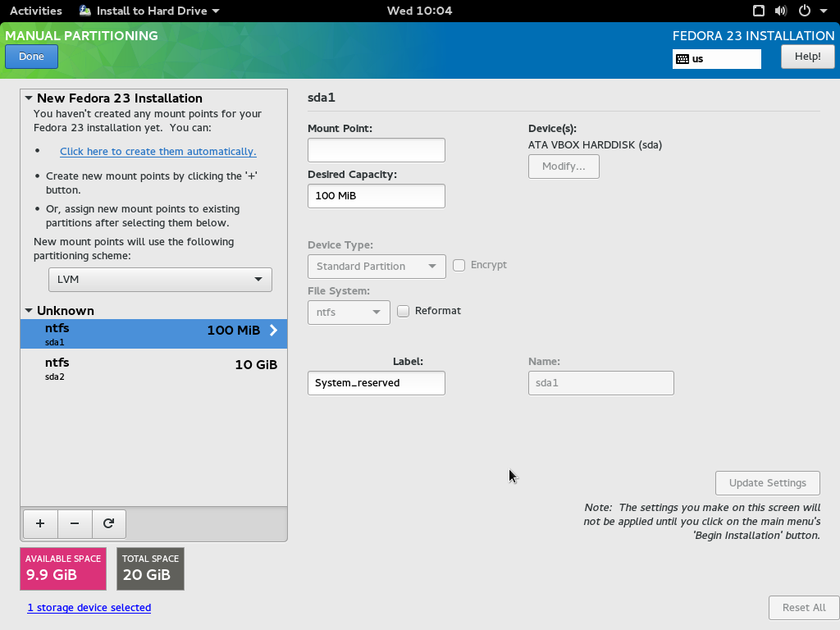Image resolution: width=840 pixels, height=630 pixels.
Task: Select the ntfs sda2 10 GiB partition
Action: click(x=153, y=368)
